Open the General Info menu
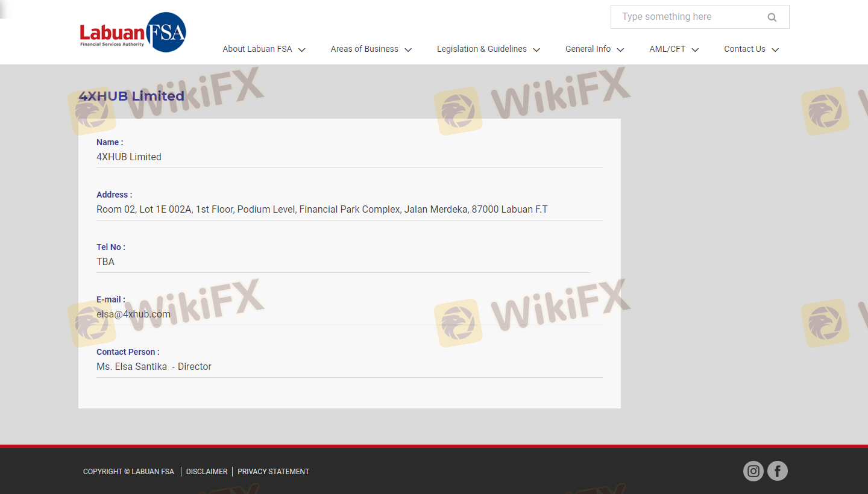868x494 pixels. click(x=588, y=49)
